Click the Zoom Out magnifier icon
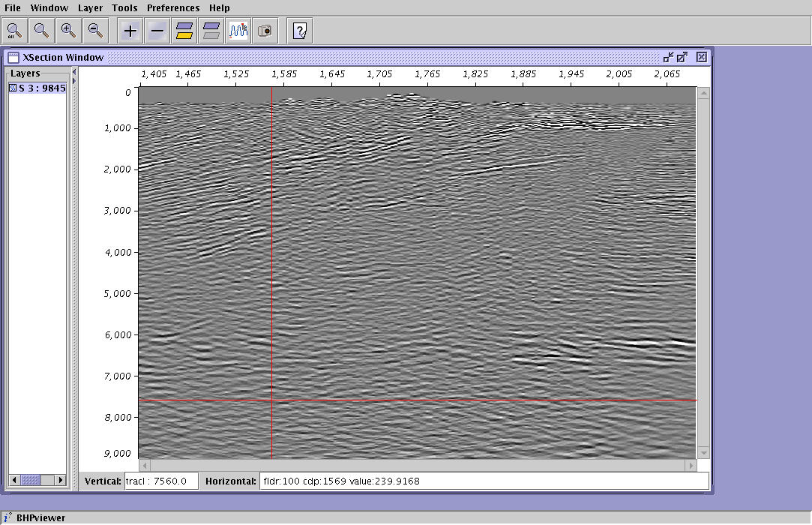The height and width of the screenshot is (525, 812). (x=95, y=31)
